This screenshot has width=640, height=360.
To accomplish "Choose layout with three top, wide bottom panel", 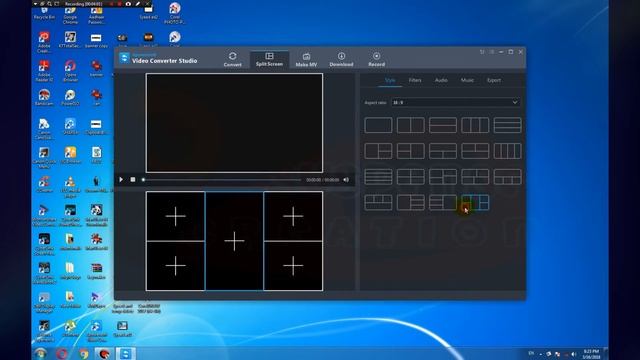I will pyautogui.click(x=378, y=202).
